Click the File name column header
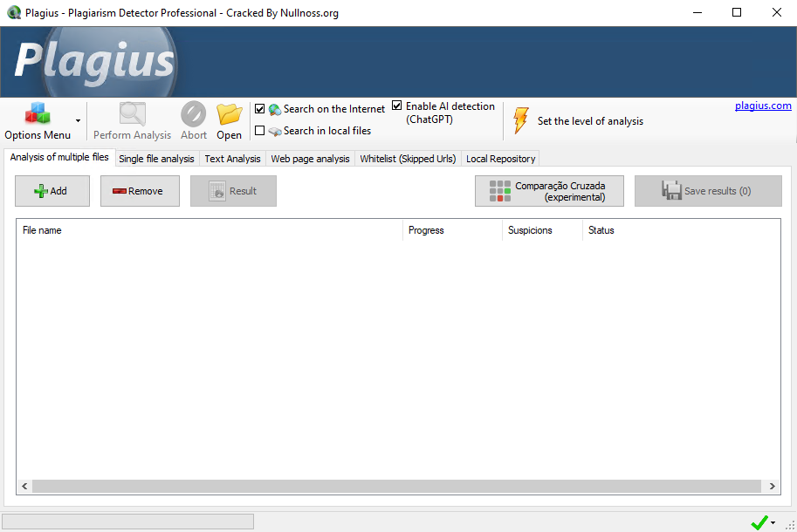 click(x=210, y=230)
